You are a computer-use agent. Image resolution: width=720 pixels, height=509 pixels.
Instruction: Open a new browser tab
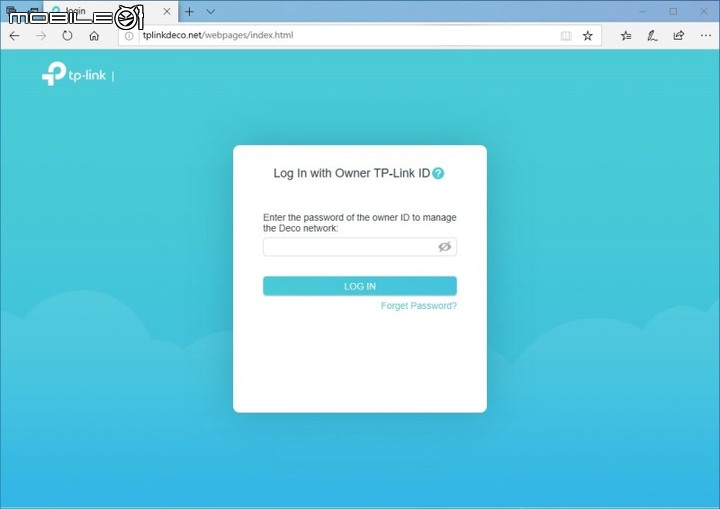point(189,12)
